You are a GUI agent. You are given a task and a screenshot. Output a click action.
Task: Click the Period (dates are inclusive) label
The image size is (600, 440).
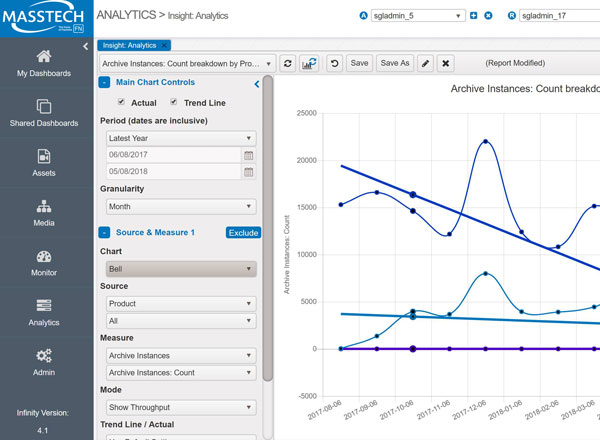click(154, 121)
